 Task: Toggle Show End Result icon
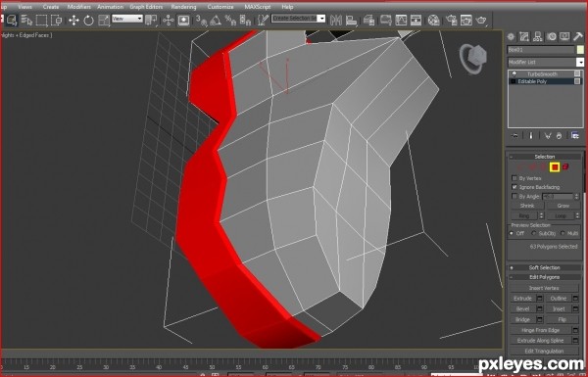530,136
